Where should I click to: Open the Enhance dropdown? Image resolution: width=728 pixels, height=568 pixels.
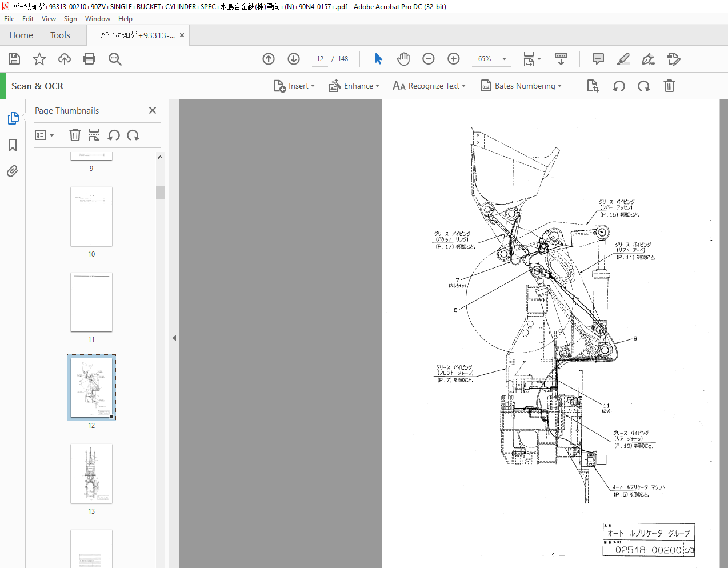click(x=354, y=86)
